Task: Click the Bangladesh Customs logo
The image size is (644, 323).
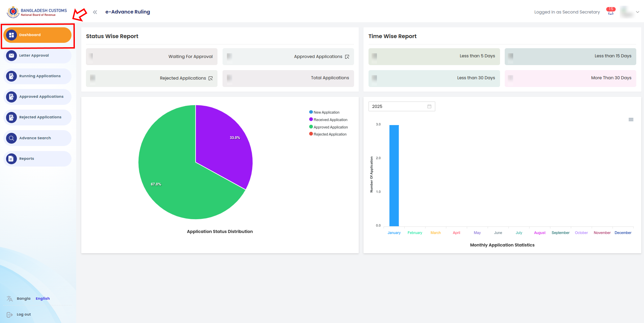Action: click(x=37, y=12)
